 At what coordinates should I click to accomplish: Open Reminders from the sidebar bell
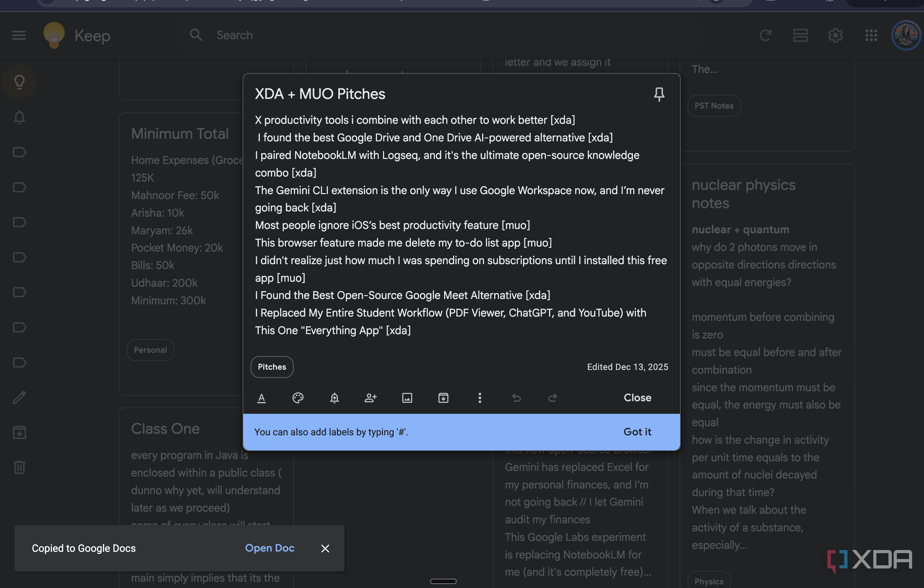pyautogui.click(x=19, y=117)
